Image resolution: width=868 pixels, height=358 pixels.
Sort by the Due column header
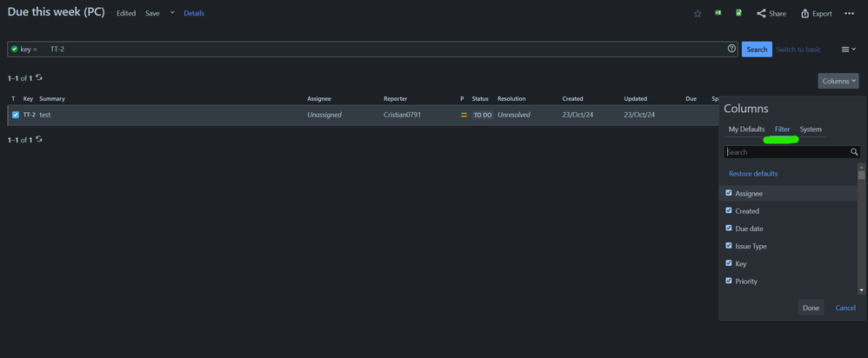(691, 99)
